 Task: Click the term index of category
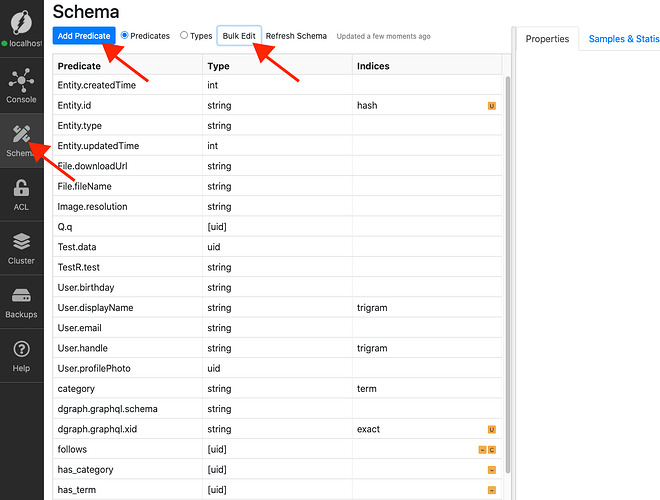pos(367,388)
